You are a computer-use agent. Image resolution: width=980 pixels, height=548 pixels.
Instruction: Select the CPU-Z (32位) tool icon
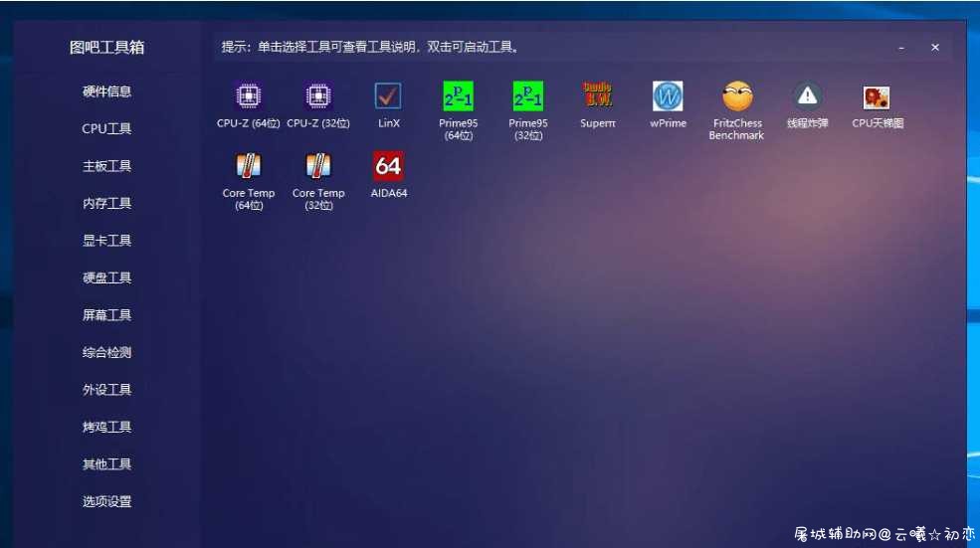318,96
